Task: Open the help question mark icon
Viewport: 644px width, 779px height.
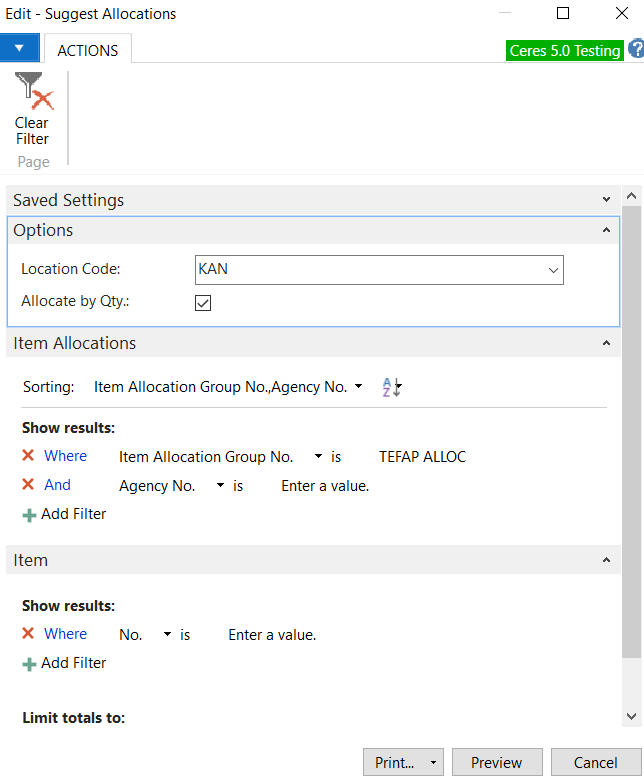Action: pos(635,49)
